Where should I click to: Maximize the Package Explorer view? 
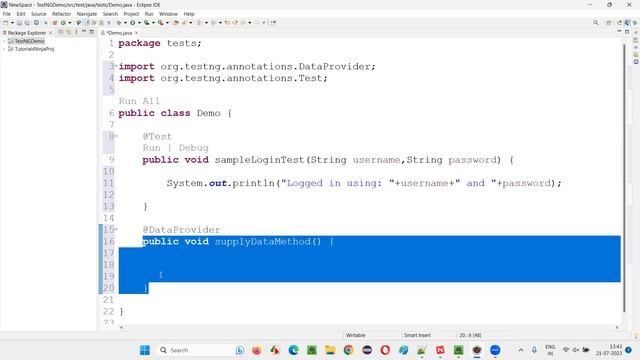point(92,31)
